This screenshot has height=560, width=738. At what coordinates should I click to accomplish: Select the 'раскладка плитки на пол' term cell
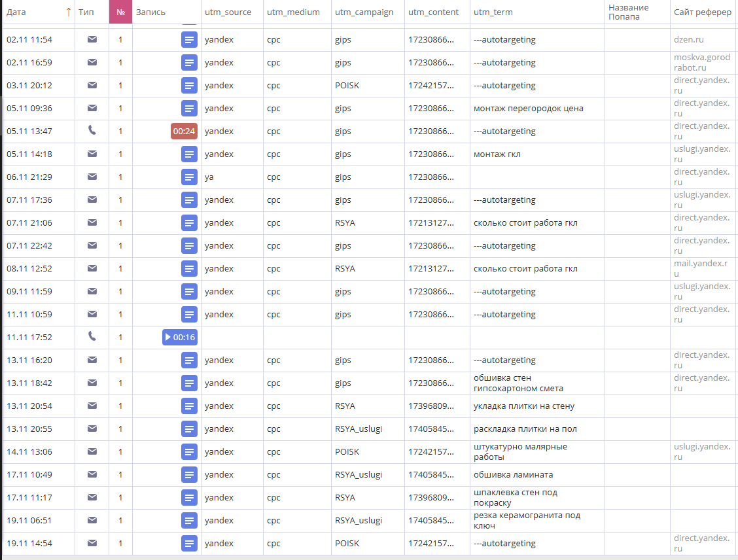tap(537, 429)
